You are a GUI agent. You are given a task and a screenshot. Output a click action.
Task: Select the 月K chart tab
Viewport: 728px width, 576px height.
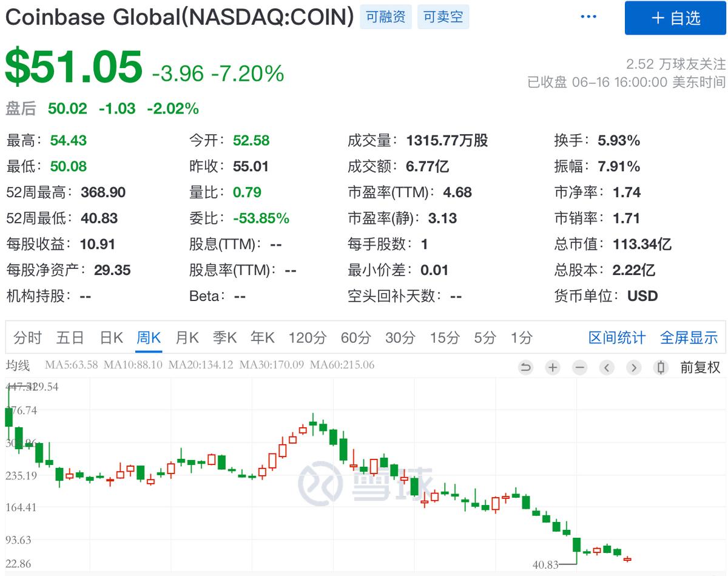pyautogui.click(x=186, y=337)
